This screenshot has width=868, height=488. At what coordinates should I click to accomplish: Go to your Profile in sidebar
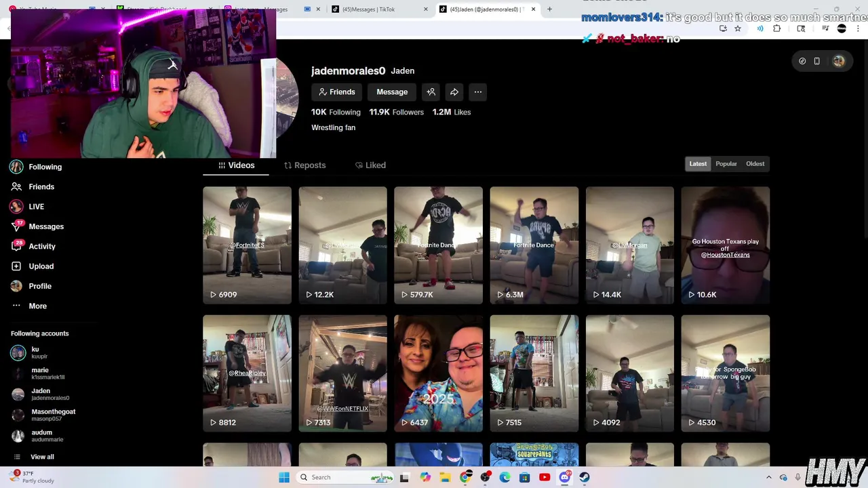click(x=31, y=286)
